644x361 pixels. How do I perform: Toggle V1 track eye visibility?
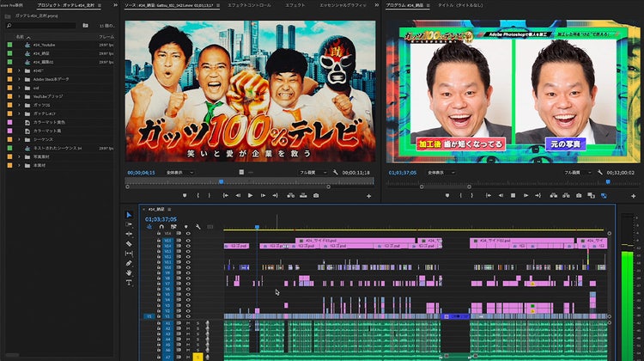(188, 316)
